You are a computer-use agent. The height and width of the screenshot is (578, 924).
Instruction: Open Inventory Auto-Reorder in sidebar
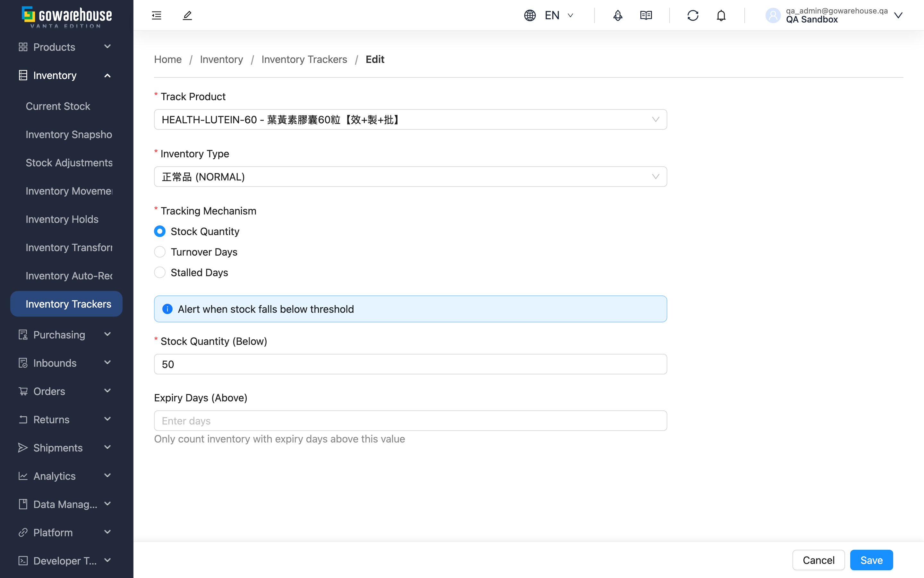tap(66, 276)
